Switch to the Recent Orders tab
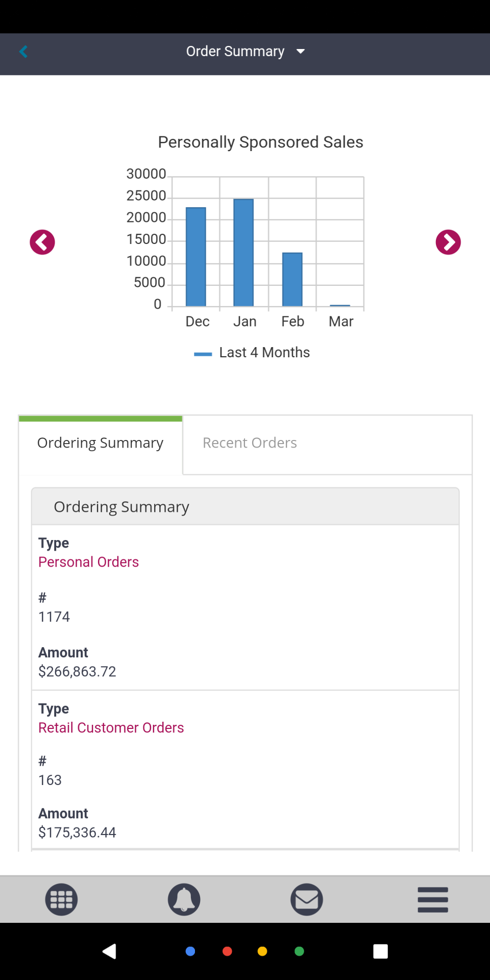490x980 pixels. pos(250,443)
